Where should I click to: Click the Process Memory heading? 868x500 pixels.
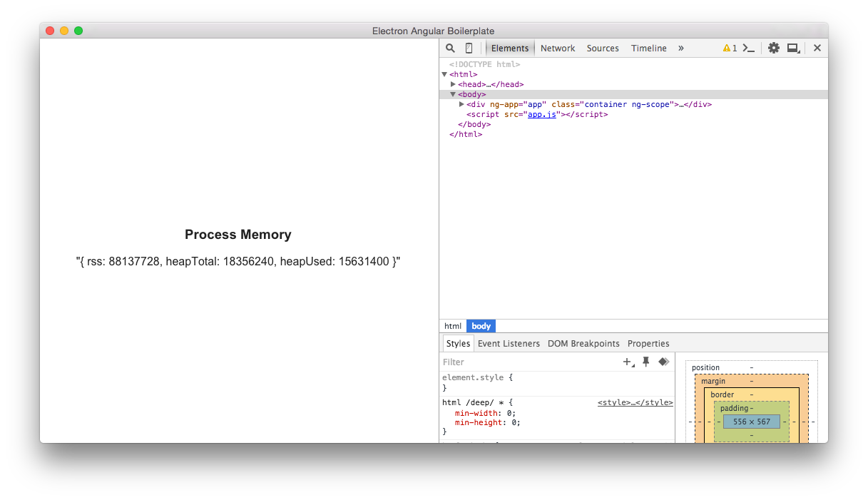click(x=238, y=235)
